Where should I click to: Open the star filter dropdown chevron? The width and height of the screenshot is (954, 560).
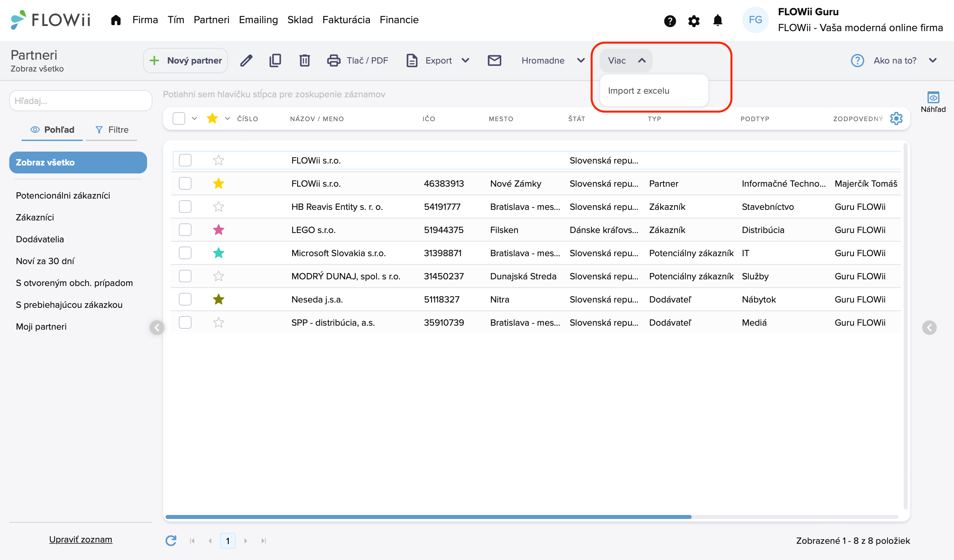227,118
